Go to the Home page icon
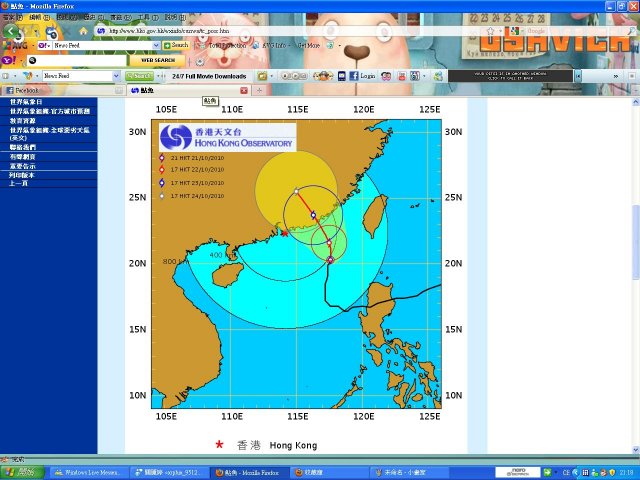This screenshot has width=640, height=480. 83,31
